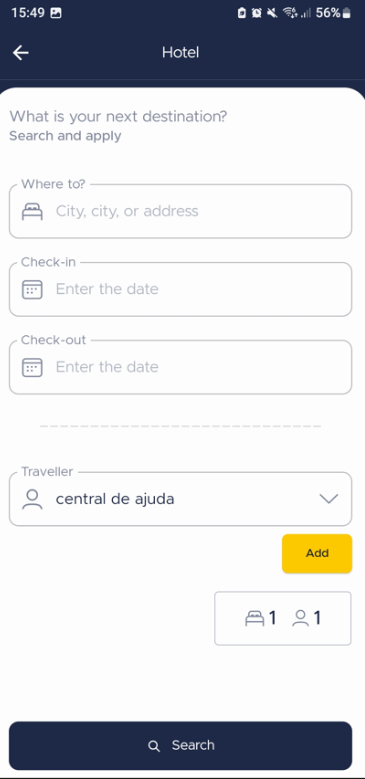Open the central de ajuda traveller selector
Viewport: 365px width, 779px height.
(x=180, y=499)
